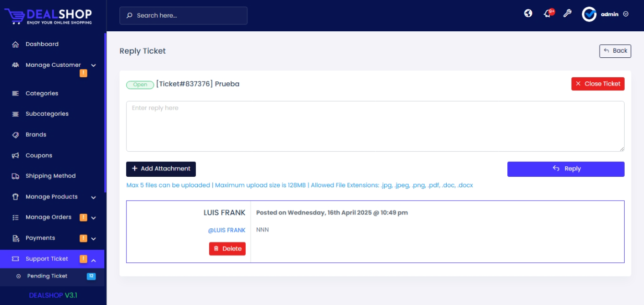644x305 pixels.
Task: Open the admin user dropdown arrow
Action: (626, 14)
